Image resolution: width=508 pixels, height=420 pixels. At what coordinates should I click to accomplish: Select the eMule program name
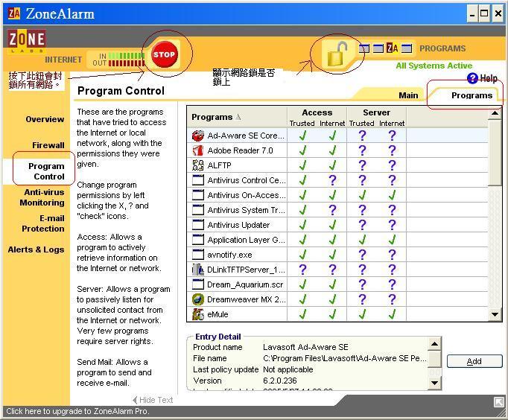(x=218, y=314)
